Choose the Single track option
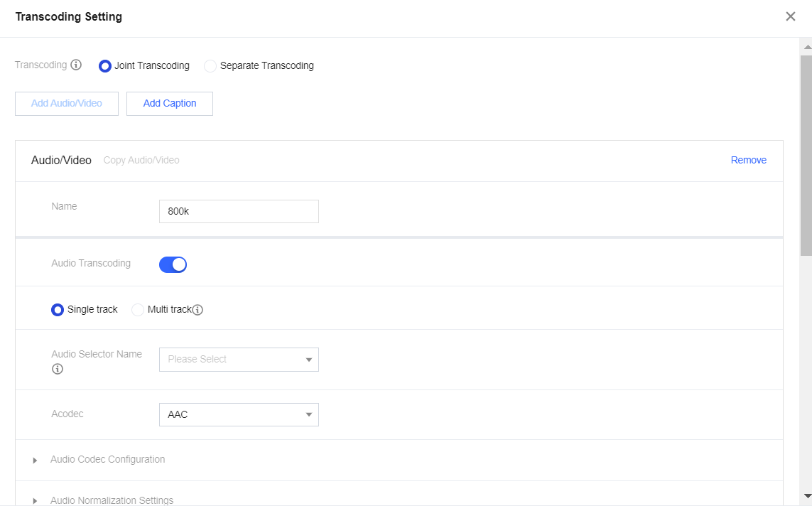The height and width of the screenshot is (511, 812). click(58, 310)
